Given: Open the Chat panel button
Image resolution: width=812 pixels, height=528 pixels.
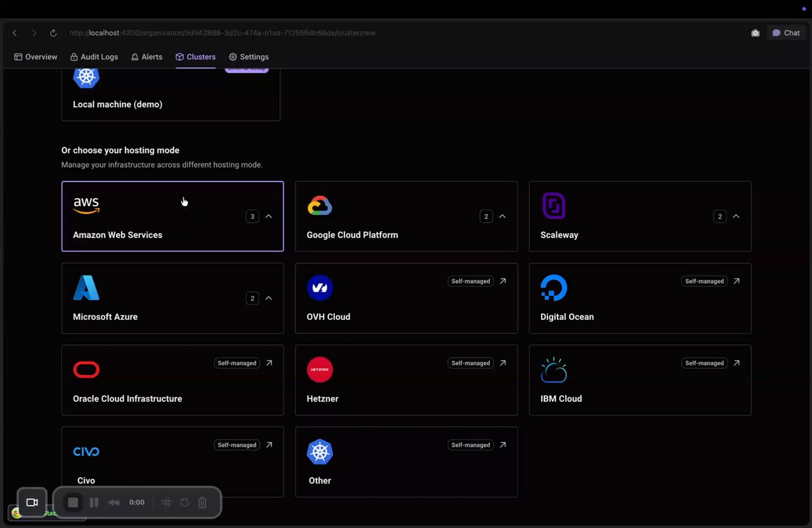Looking at the screenshot, I should 786,33.
